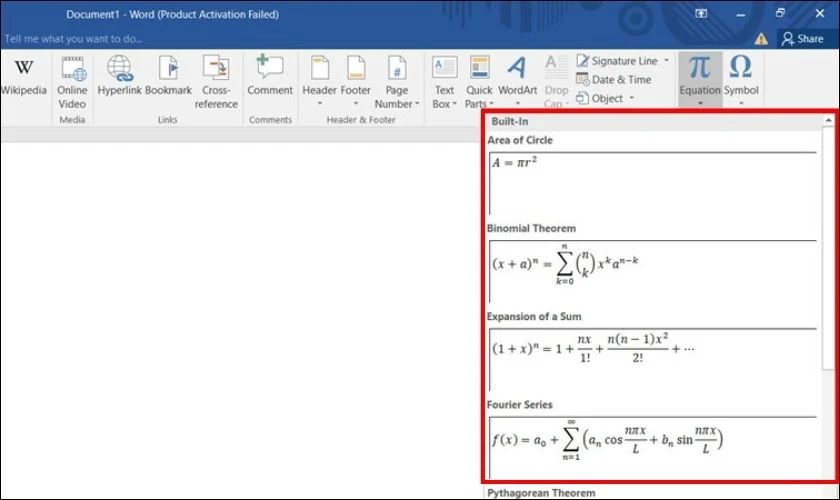Viewport: 840px width, 500px height.
Task: Expand the Signature Line dropdown arrow
Action: point(666,61)
